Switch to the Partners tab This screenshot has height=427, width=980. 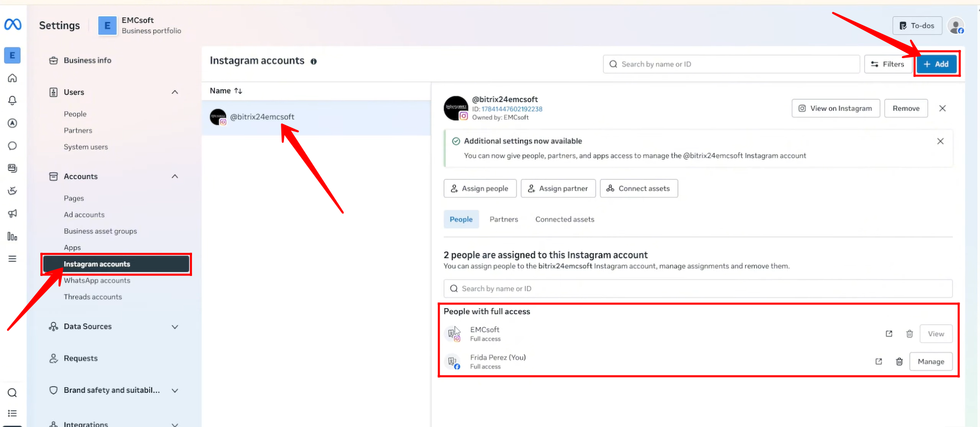[504, 219]
